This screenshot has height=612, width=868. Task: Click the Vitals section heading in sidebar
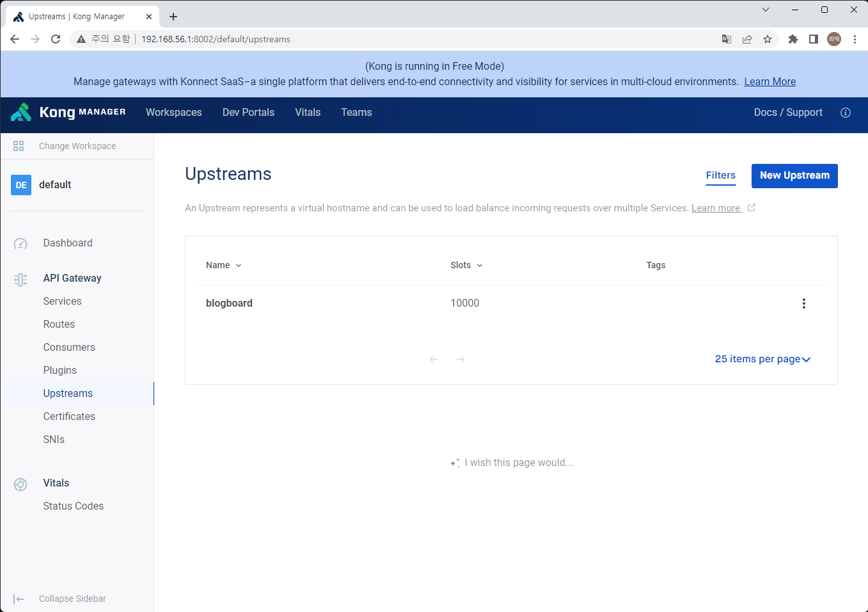pyautogui.click(x=56, y=483)
